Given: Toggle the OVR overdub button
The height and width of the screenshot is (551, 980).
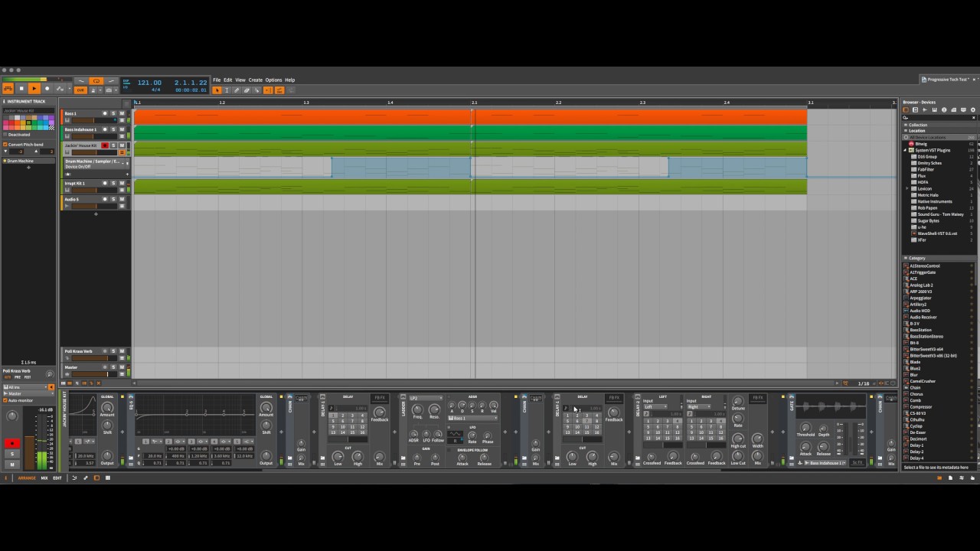Looking at the screenshot, I should click(x=80, y=90).
